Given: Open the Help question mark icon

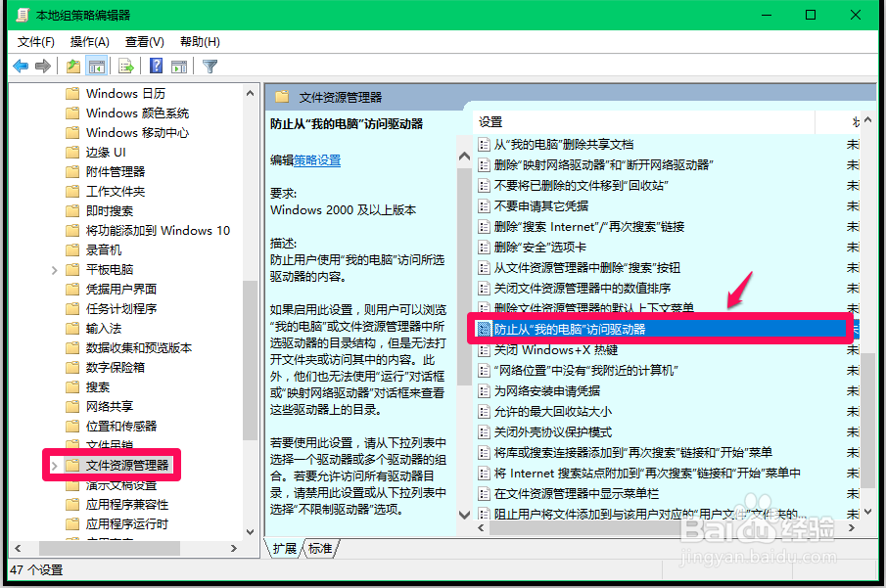Looking at the screenshot, I should [156, 67].
